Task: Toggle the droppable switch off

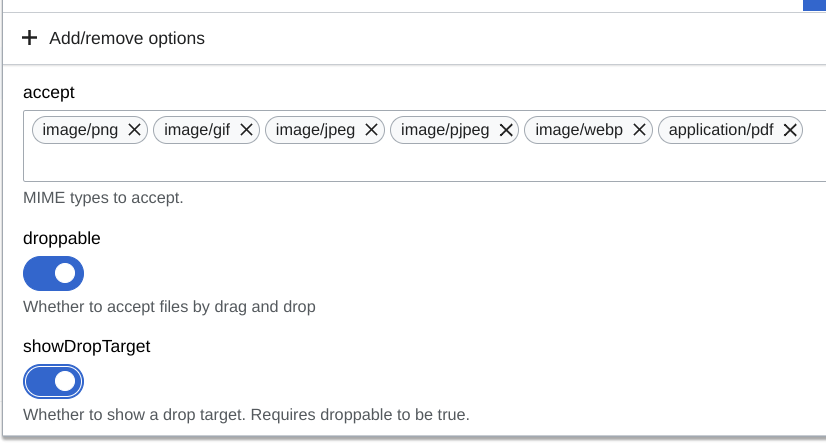Action: (53, 273)
